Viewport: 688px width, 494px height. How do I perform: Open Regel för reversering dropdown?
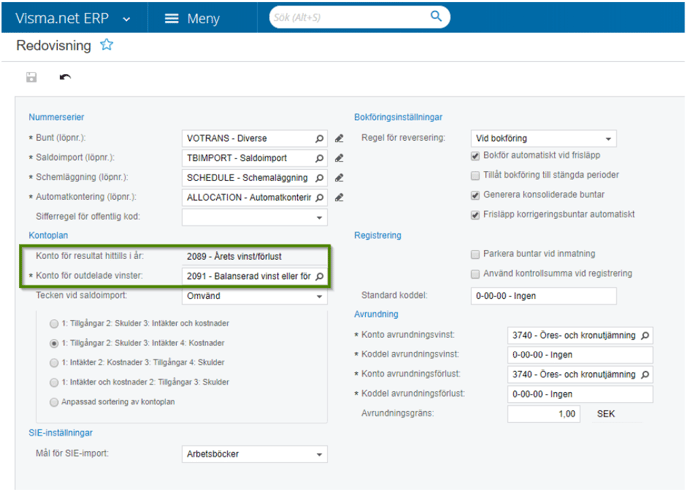coord(543,138)
